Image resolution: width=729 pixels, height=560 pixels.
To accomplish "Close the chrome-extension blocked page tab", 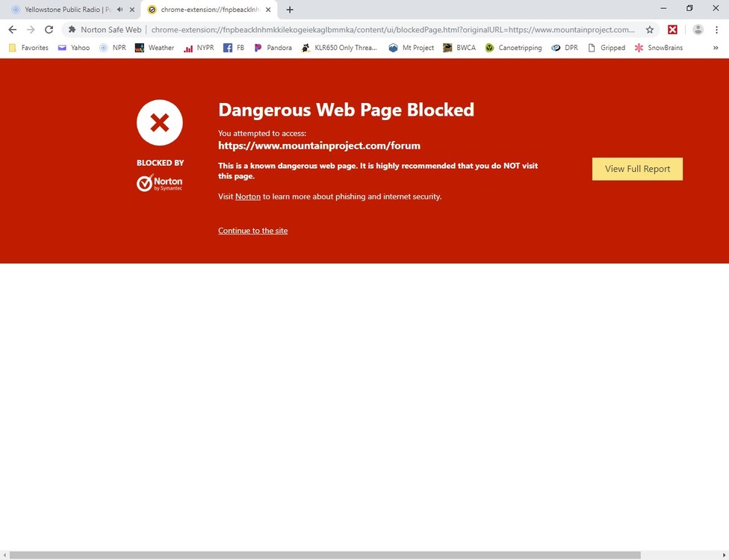I will 268,9.
